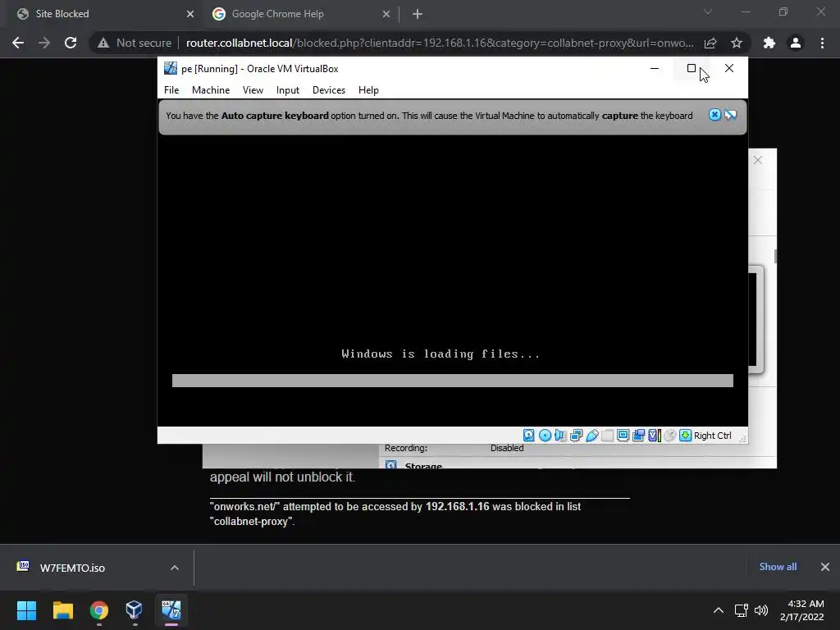This screenshot has width=840, height=630.
Task: Show hidden system tray icons
Action: click(x=719, y=610)
